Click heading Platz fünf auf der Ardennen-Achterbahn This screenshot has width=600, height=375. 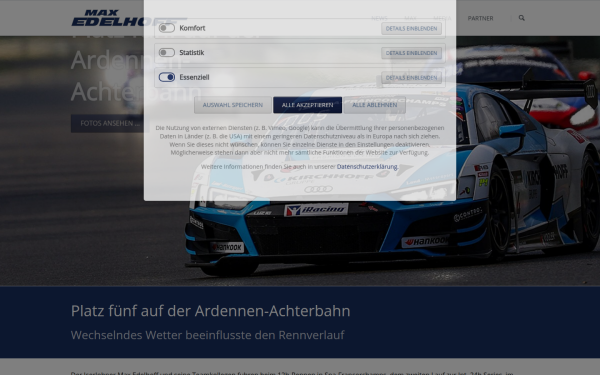(210, 311)
